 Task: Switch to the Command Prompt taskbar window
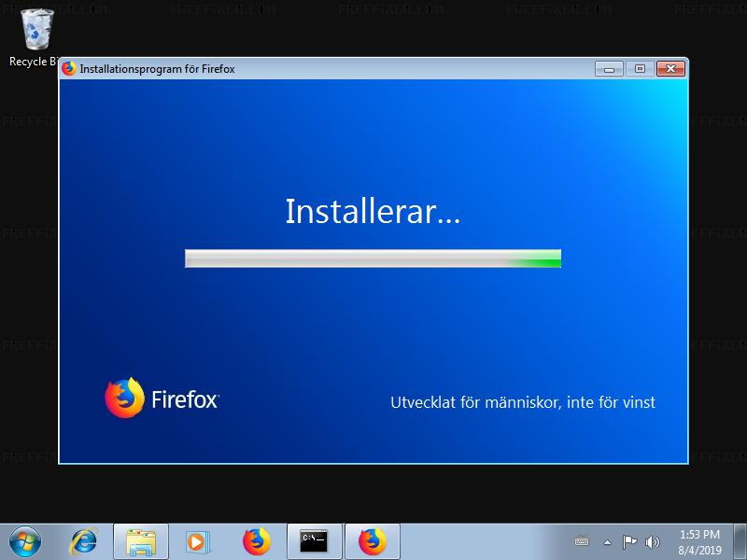(314, 542)
